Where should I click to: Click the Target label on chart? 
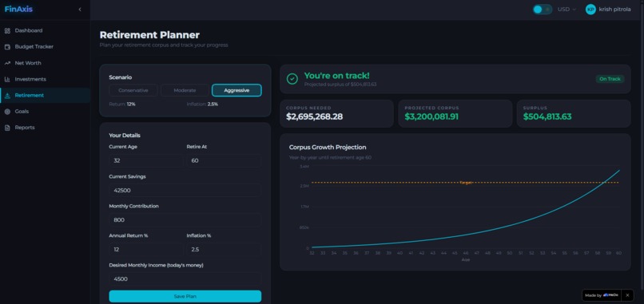pyautogui.click(x=465, y=183)
